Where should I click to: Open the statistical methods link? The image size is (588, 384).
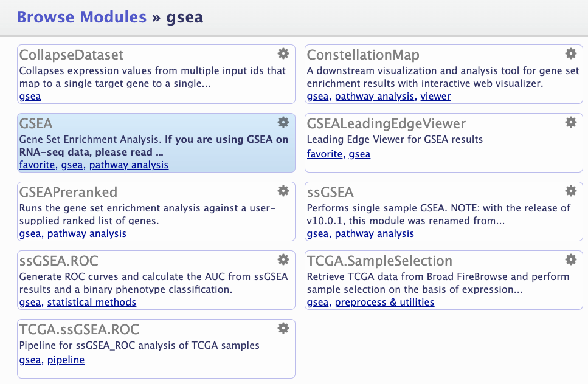pyautogui.click(x=91, y=302)
